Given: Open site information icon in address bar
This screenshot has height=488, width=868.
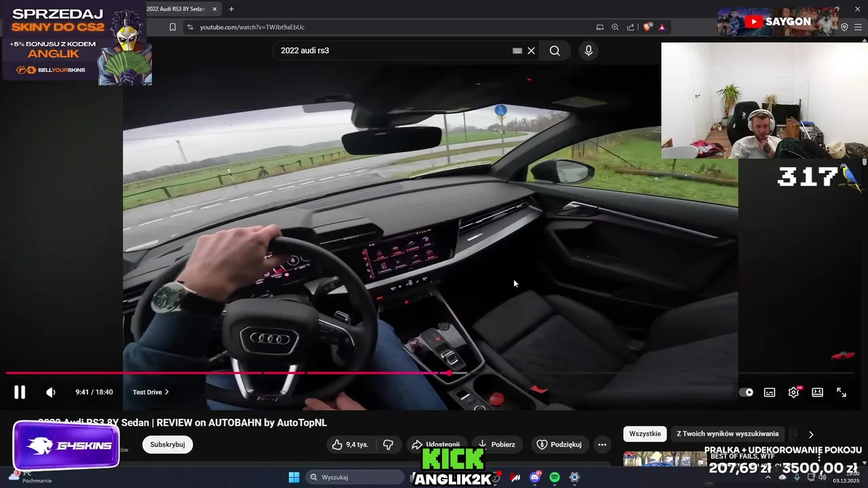Looking at the screenshot, I should click(x=190, y=27).
